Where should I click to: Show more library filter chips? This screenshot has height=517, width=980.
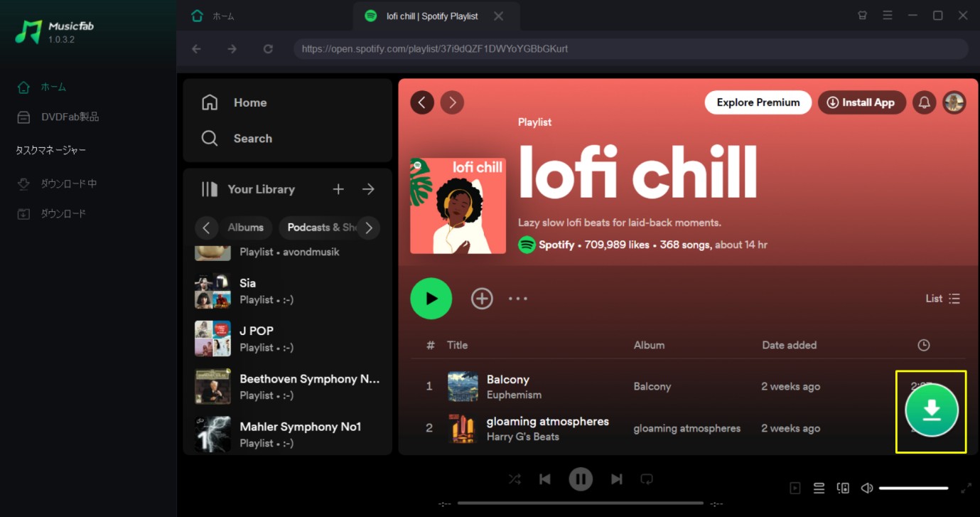pos(369,228)
